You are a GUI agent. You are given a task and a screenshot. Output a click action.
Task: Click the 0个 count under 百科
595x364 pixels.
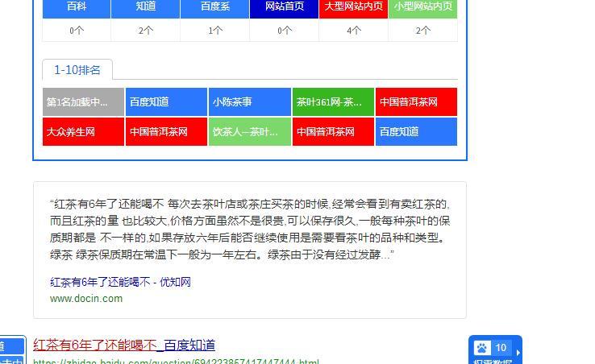(77, 31)
